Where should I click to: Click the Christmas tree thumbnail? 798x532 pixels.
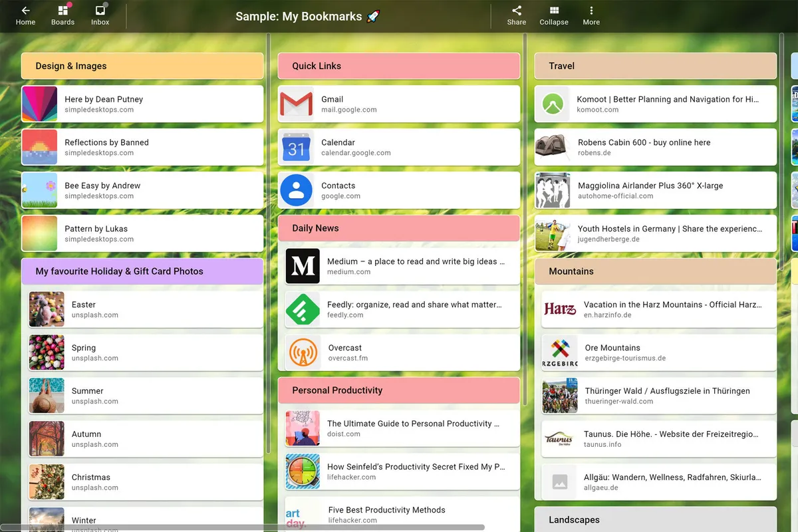47,482
